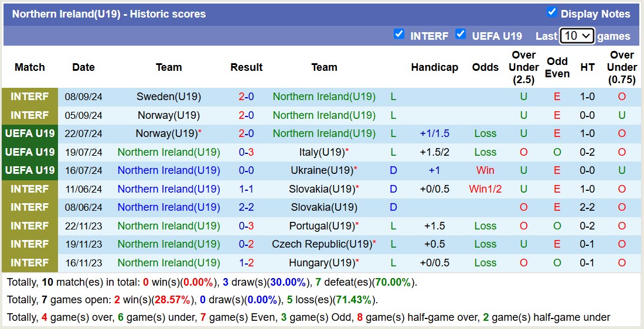Click the 1-2 score versus Hungary(U19)
Screen dimensions: 644x329
click(x=246, y=263)
